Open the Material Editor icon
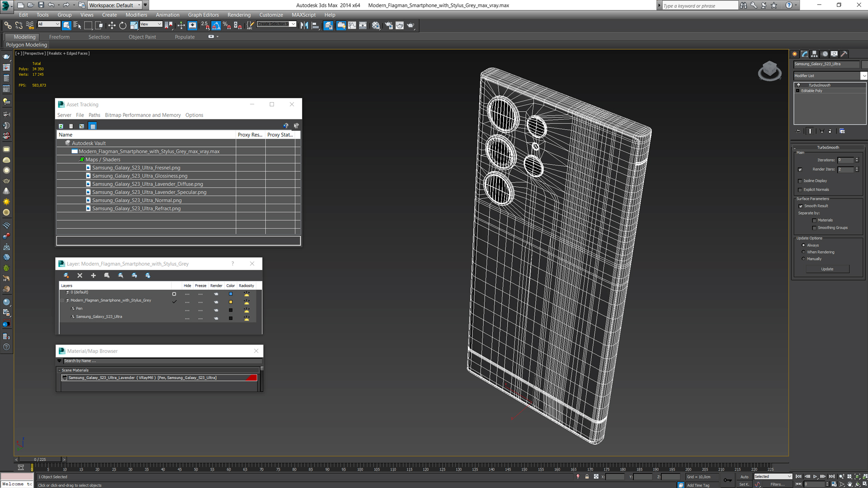868x488 pixels. click(x=376, y=25)
